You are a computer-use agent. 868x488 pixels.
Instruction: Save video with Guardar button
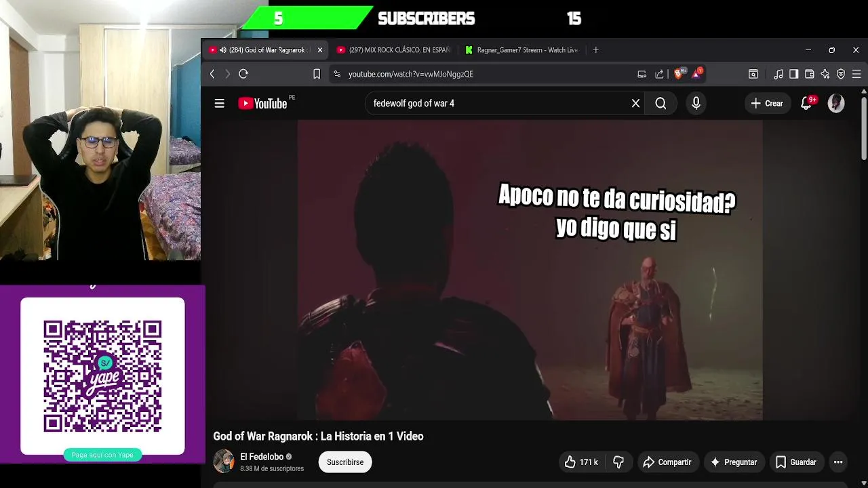click(795, 462)
